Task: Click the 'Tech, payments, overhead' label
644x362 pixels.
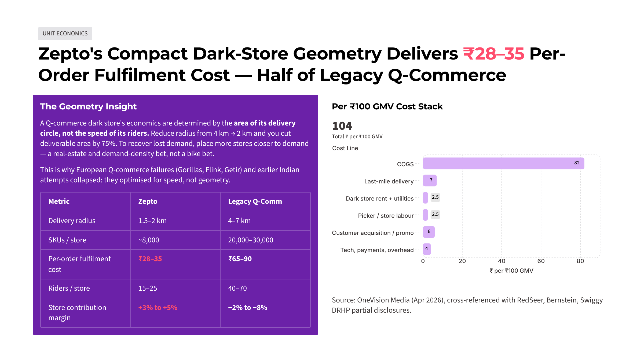Action: coord(377,250)
